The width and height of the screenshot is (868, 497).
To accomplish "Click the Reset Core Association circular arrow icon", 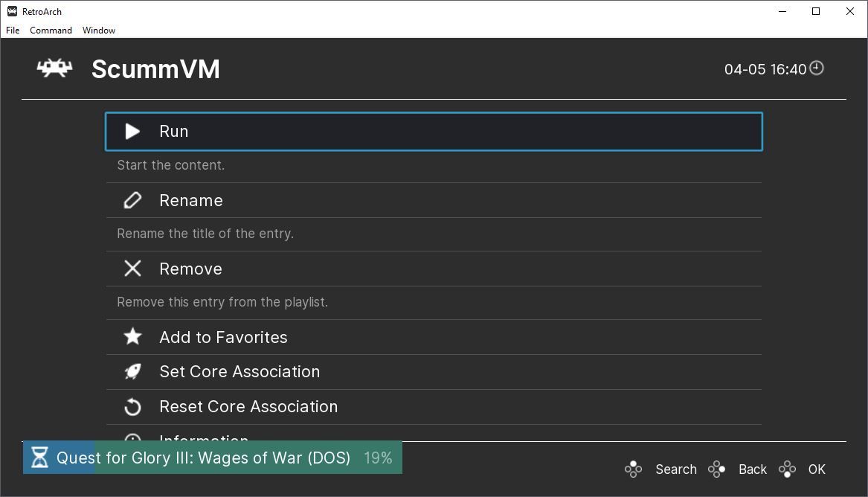I will point(132,406).
